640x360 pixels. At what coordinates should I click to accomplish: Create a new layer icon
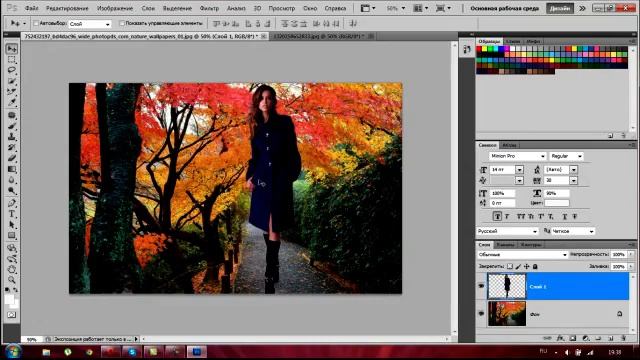611,338
